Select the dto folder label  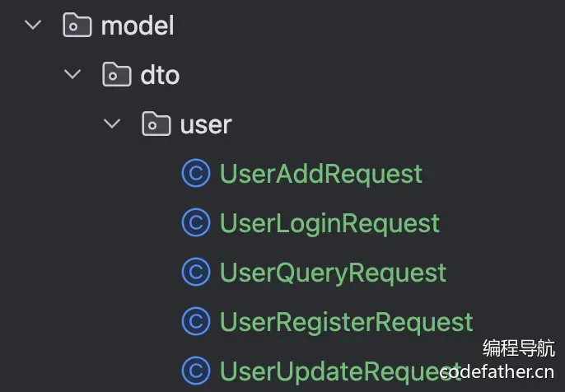tap(160, 75)
